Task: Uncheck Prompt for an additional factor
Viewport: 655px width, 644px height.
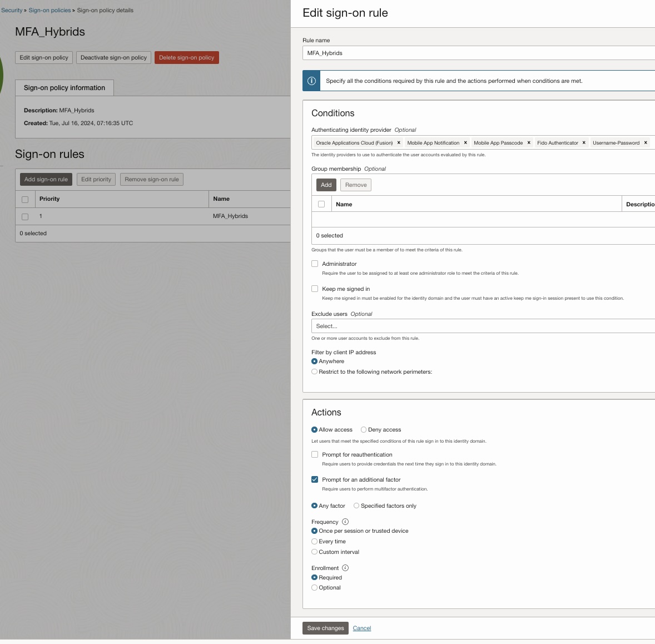Action: 315,479
